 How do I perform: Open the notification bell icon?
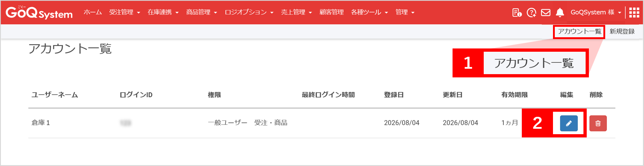coord(560,13)
